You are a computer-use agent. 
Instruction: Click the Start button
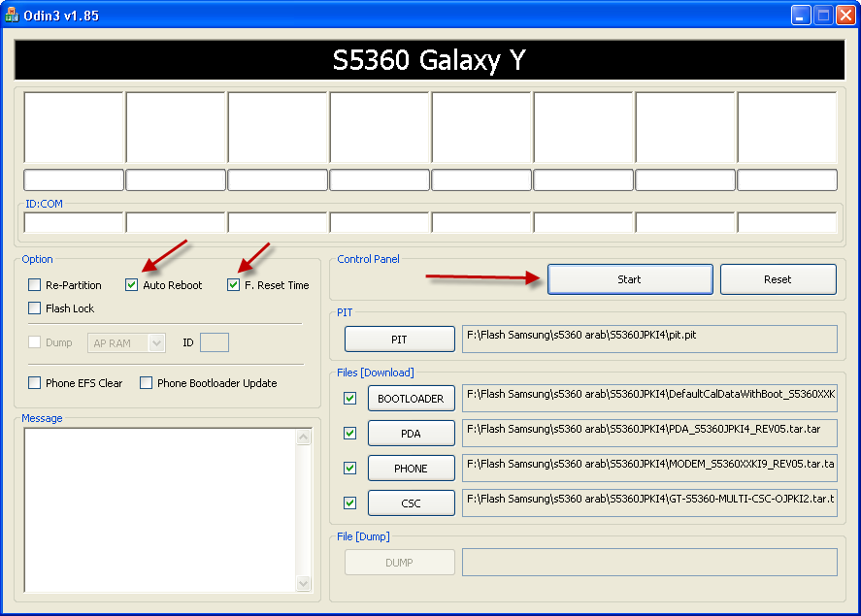click(630, 279)
